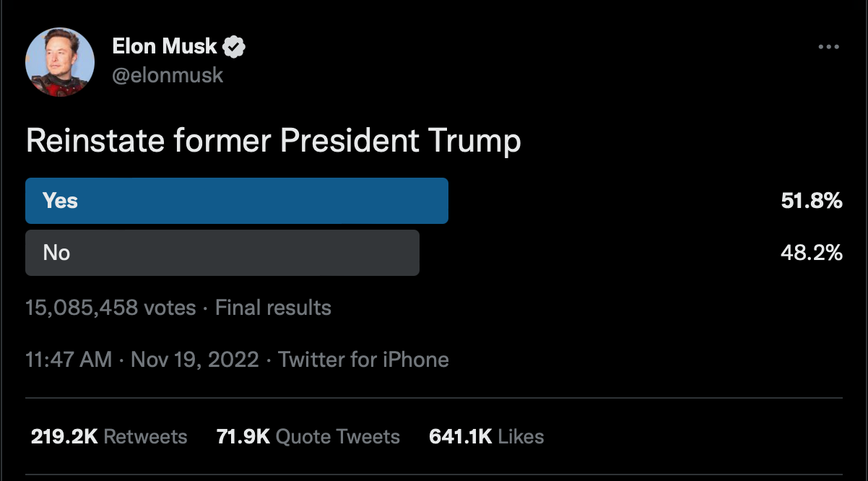Open the 11:47 AM timestamp link
The height and width of the screenshot is (481, 868).
[x=69, y=360]
